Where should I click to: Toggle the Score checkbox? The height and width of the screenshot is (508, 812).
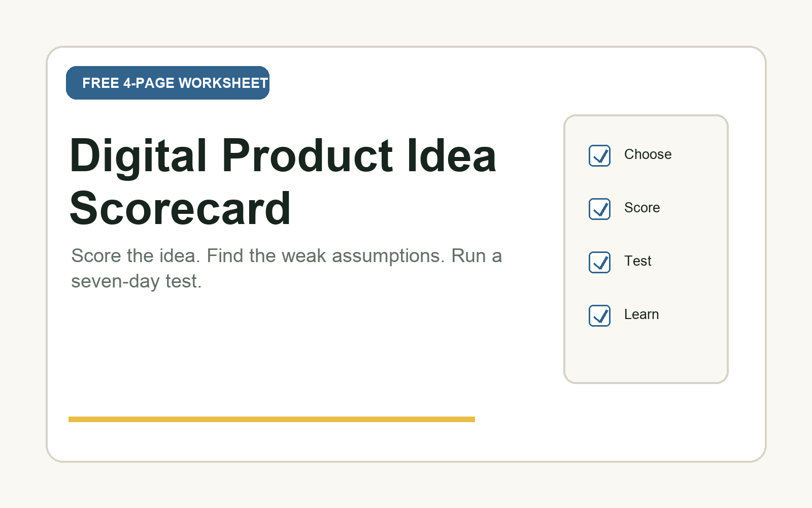599,209
